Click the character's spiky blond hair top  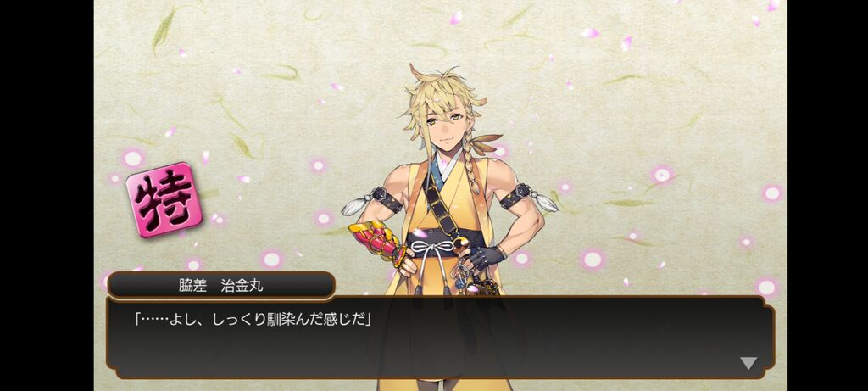tap(442, 87)
